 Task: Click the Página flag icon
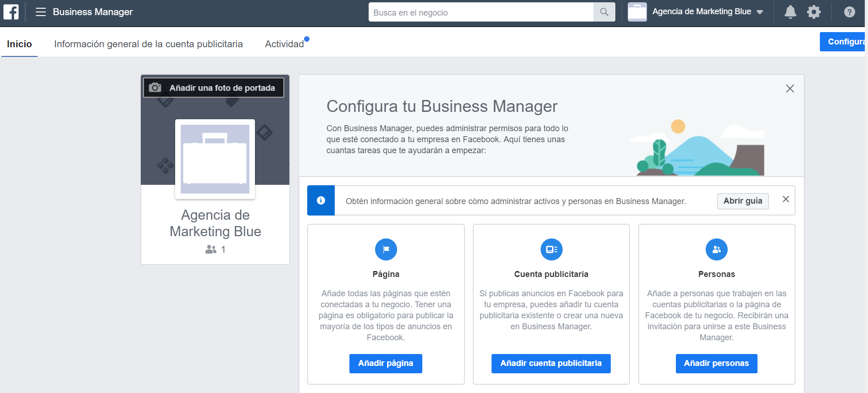[x=386, y=249]
